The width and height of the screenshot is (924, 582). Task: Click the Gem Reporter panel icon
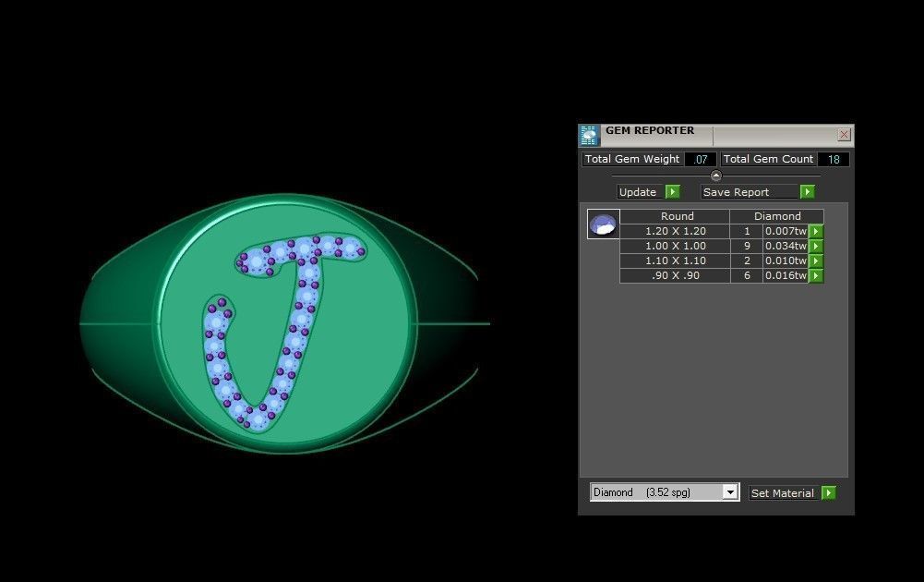[x=589, y=135]
